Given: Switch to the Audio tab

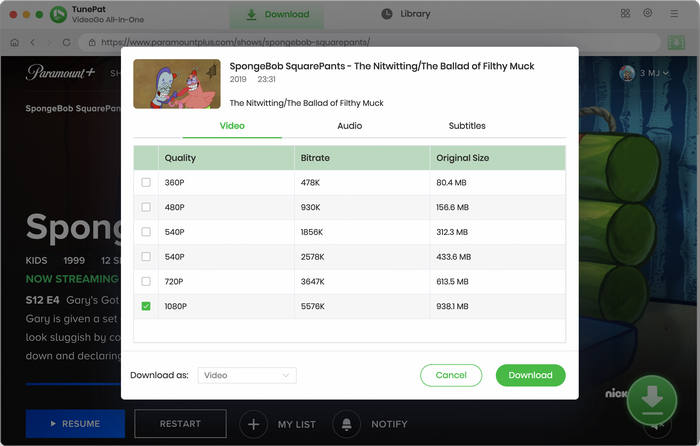Looking at the screenshot, I should (349, 126).
